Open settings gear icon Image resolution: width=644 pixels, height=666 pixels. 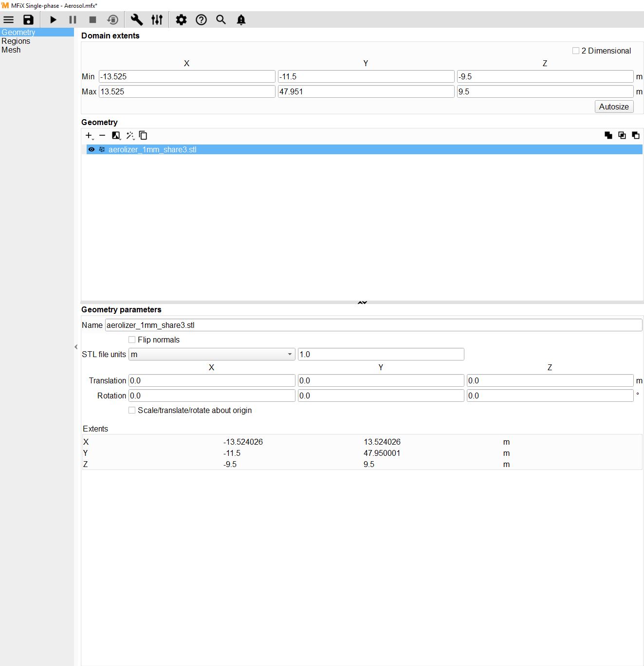tap(181, 20)
